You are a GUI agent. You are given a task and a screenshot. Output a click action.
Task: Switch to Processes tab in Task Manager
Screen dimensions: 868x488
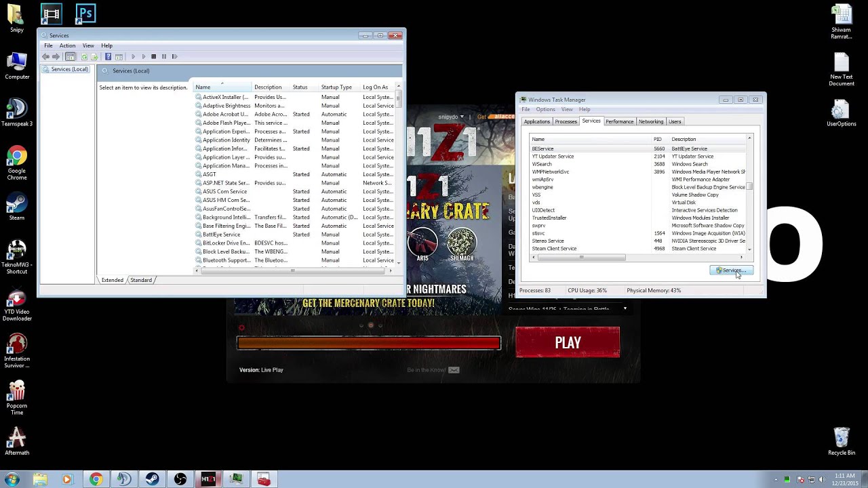tap(566, 121)
